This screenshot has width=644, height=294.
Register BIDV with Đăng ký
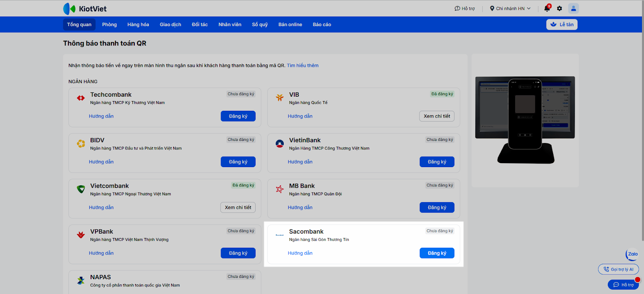(238, 162)
